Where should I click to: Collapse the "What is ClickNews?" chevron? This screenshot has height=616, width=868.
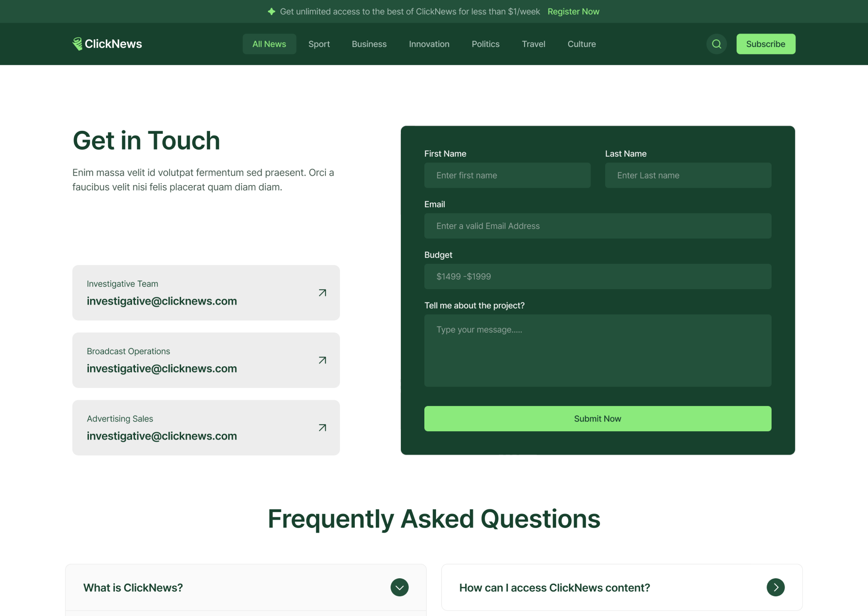tap(399, 588)
